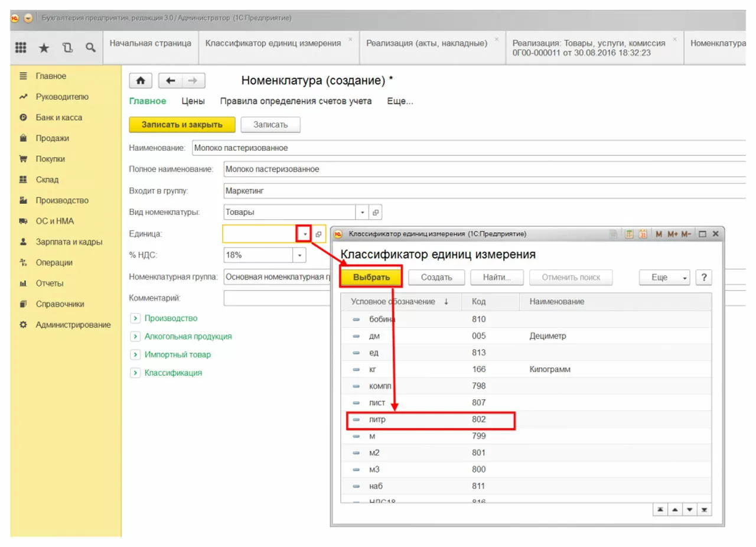756x547 pixels.
Task: Open Favorites star icon
Action: coord(44,49)
